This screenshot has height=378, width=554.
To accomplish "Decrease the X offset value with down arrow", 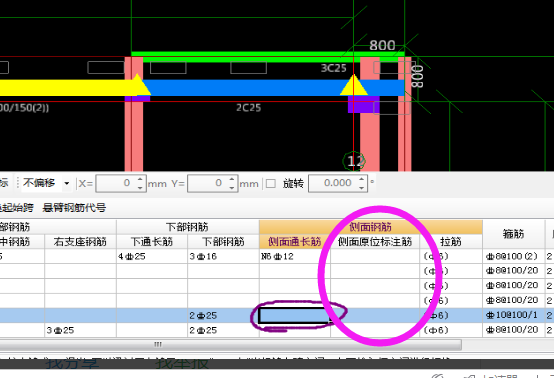I will coord(140,188).
